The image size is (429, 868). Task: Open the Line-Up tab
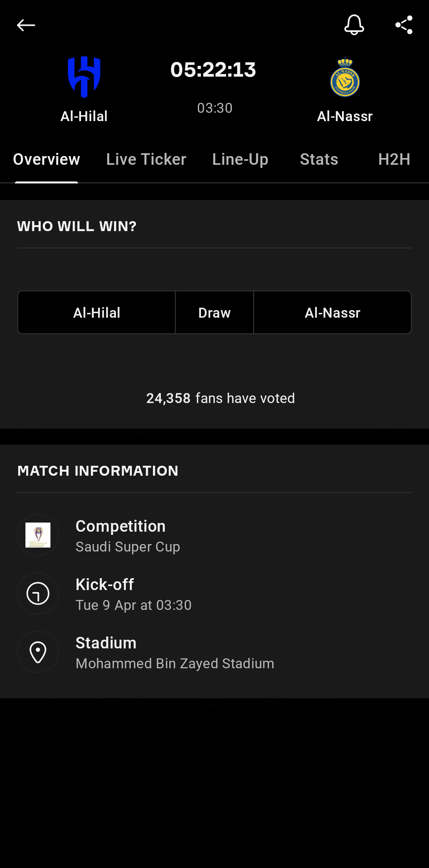240,160
